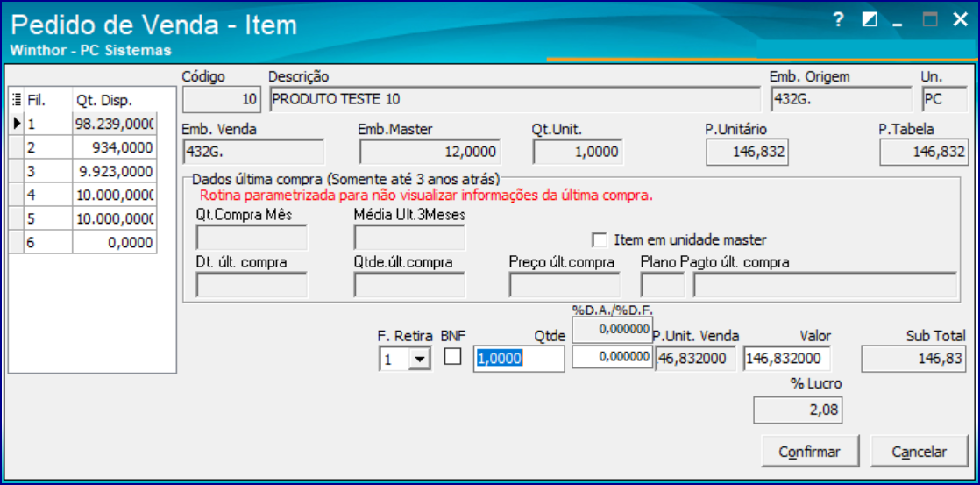The width and height of the screenshot is (980, 485).
Task: Click the % Lucro field showing 2,08
Action: tap(798, 410)
